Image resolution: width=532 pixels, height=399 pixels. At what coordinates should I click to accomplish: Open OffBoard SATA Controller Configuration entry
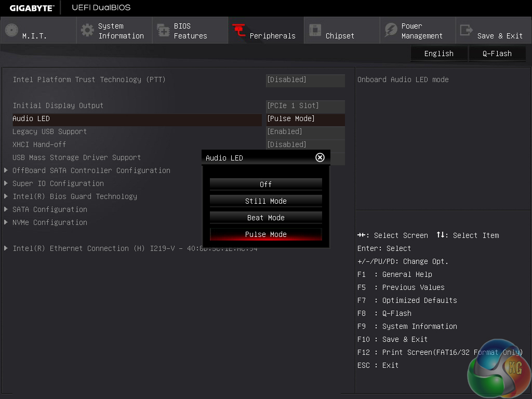[x=91, y=170]
